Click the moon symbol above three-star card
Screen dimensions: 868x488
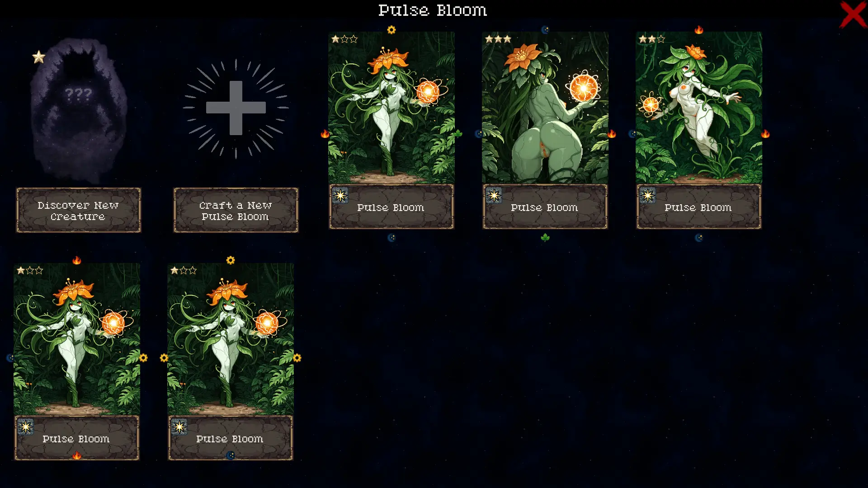[545, 30]
